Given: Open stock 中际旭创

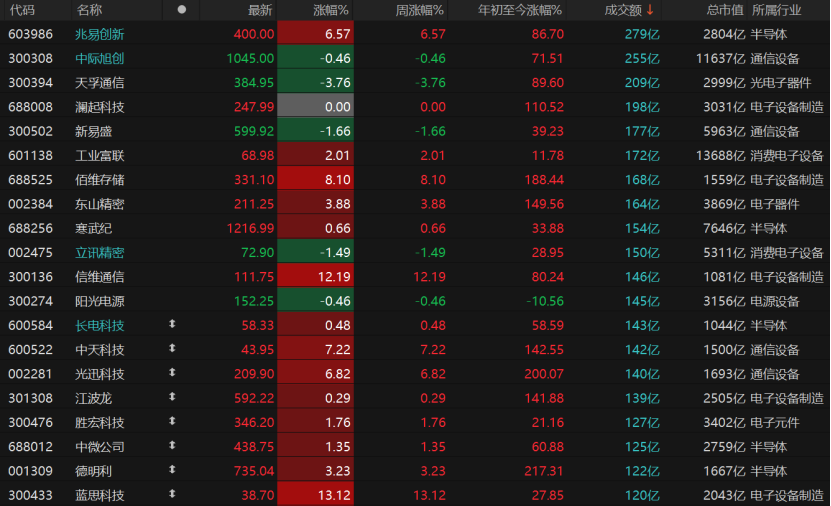Looking at the screenshot, I should pyautogui.click(x=100, y=59).
